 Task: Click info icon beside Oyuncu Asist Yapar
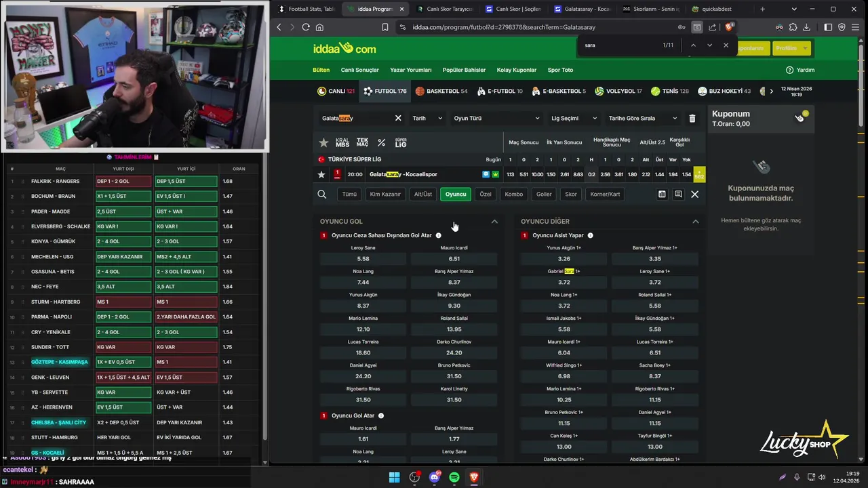pos(590,235)
